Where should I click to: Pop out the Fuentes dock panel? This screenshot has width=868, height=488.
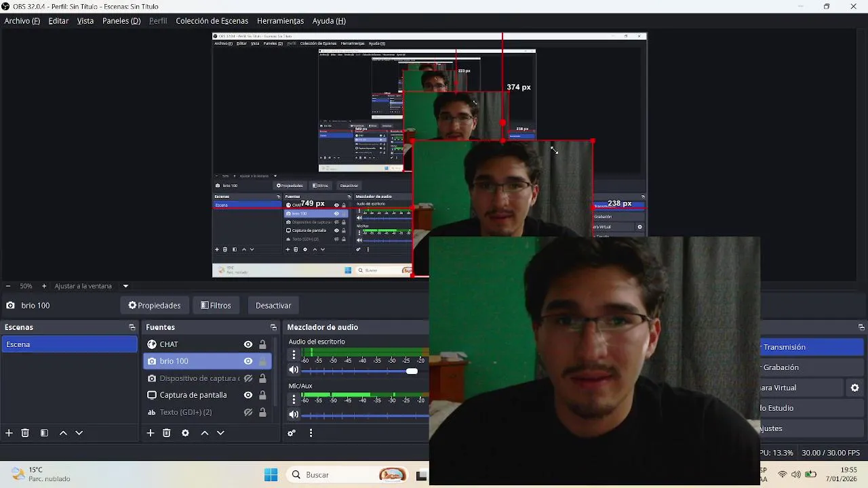tap(273, 327)
